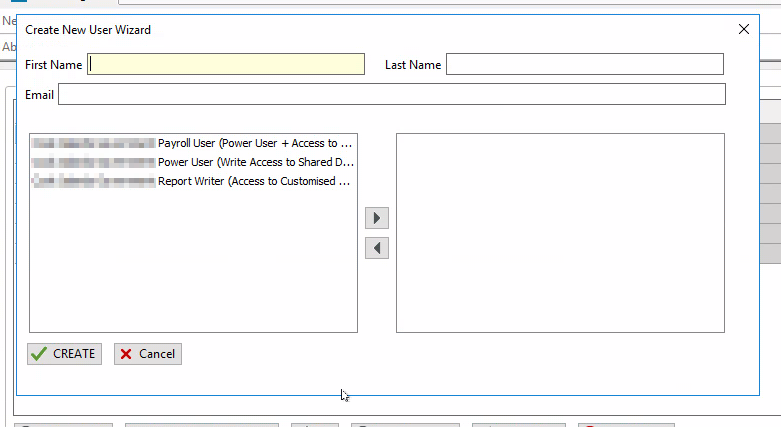Click into the Last Name field

[x=584, y=64]
